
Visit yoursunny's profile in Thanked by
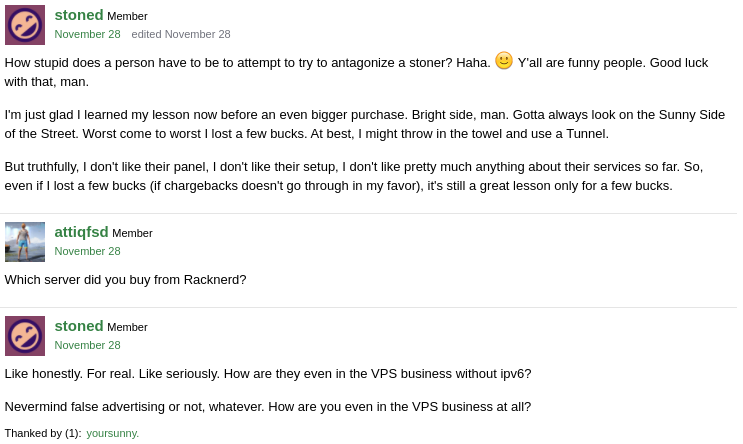112,433
